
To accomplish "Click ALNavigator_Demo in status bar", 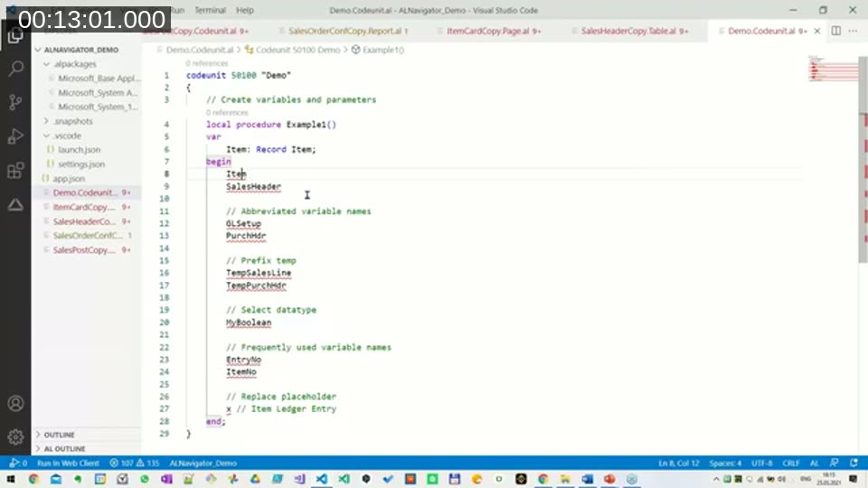I will coord(203,463).
